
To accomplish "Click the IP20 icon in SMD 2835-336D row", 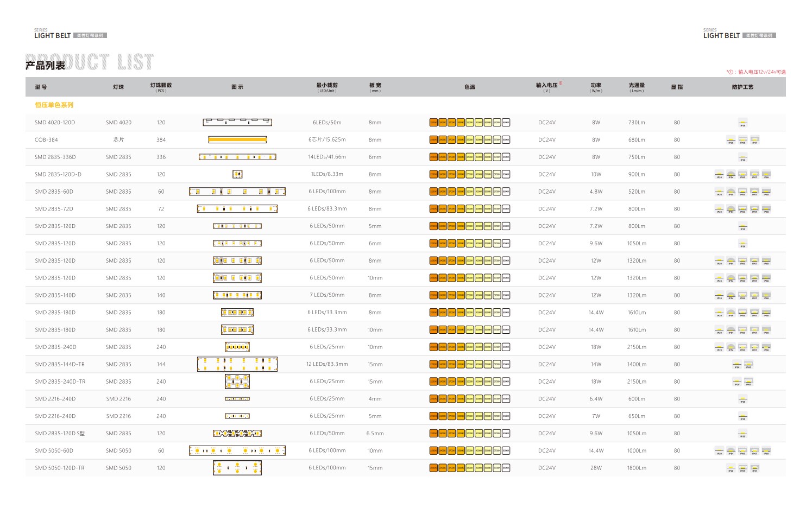I will 742,157.
